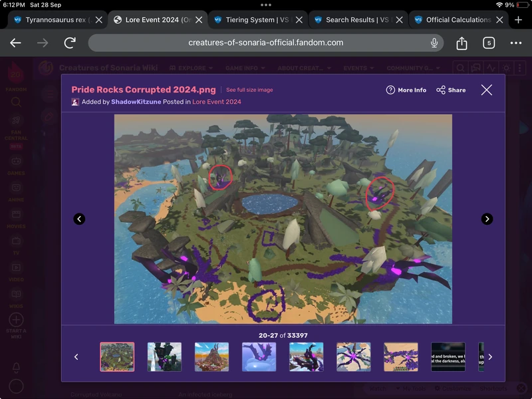The height and width of the screenshot is (399, 532).
Task: Open the See full size image link
Action: pyautogui.click(x=249, y=90)
